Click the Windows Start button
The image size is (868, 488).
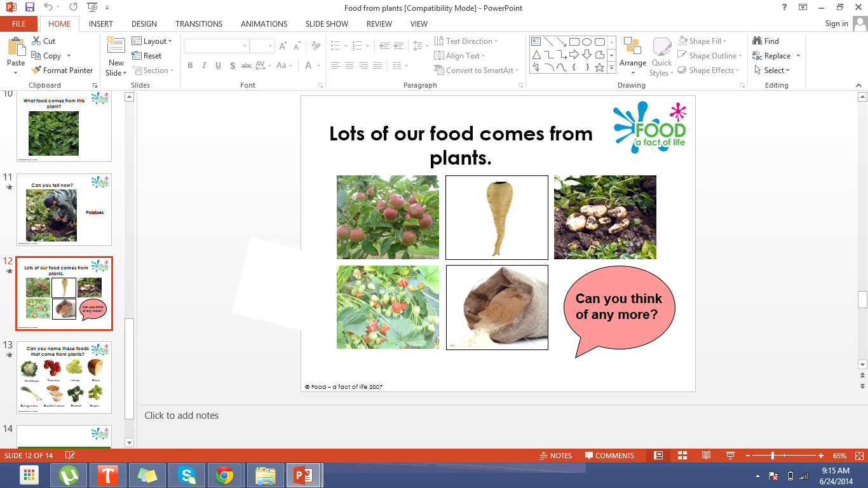click(x=29, y=475)
